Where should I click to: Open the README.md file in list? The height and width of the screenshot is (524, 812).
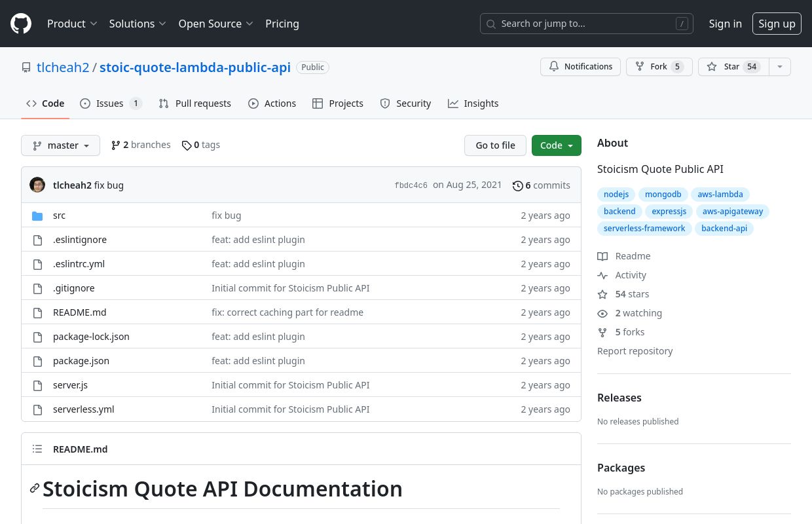(79, 312)
